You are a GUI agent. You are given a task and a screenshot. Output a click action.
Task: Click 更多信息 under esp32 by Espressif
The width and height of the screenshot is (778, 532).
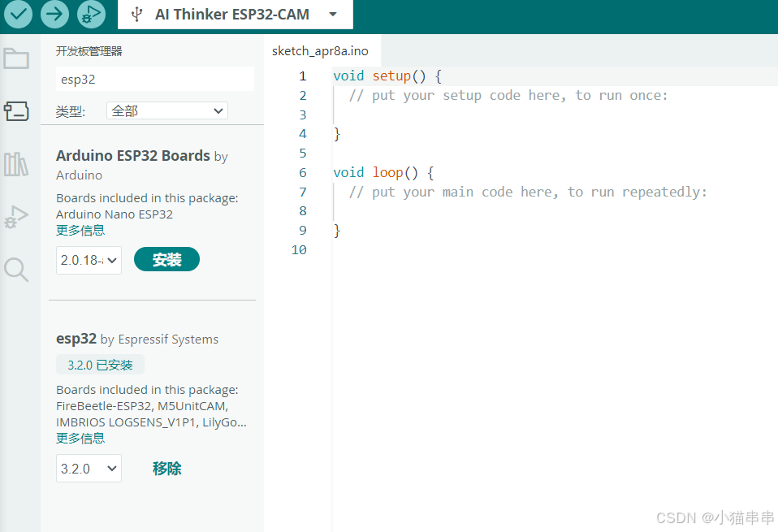[x=80, y=439]
